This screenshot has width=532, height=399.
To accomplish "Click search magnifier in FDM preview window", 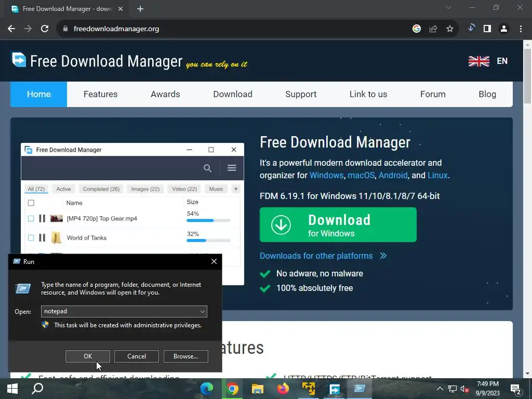I will click(x=207, y=168).
